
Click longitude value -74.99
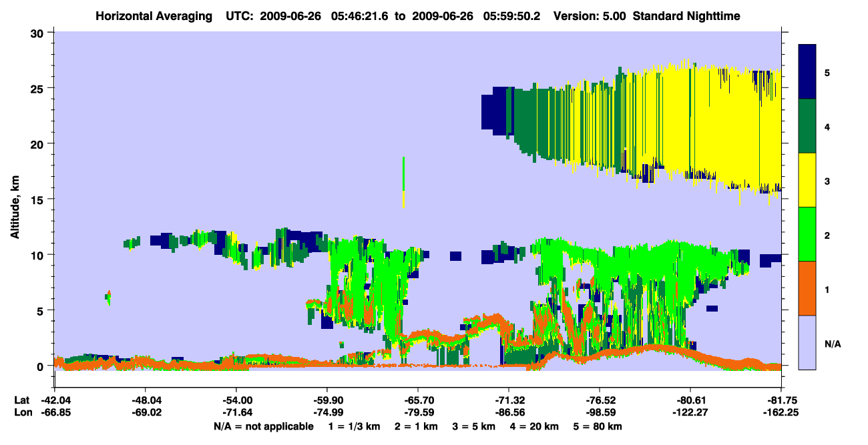point(327,412)
